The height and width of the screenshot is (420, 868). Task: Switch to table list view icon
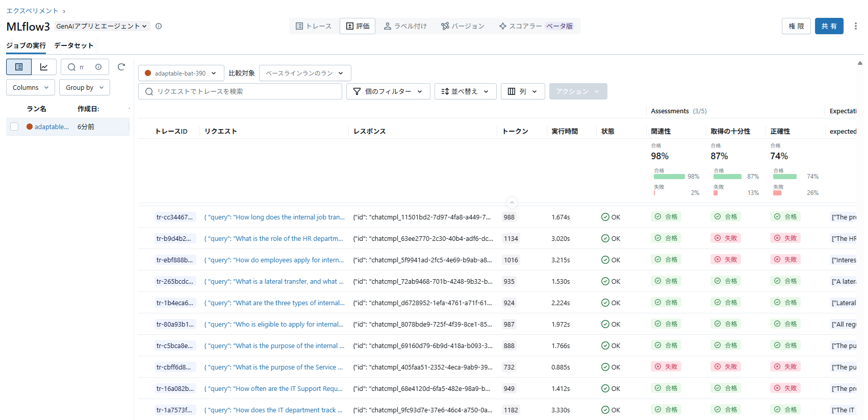click(19, 67)
